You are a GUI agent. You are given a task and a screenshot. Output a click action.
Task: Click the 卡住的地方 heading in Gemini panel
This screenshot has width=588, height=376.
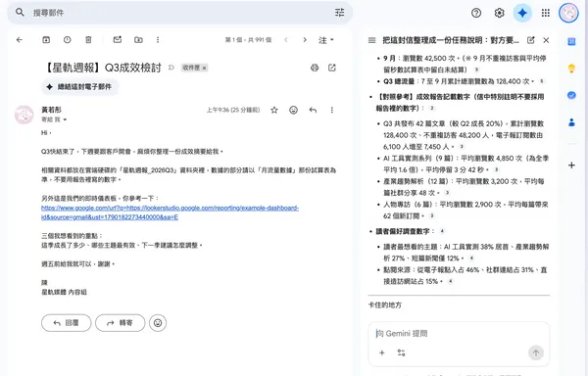coord(385,305)
